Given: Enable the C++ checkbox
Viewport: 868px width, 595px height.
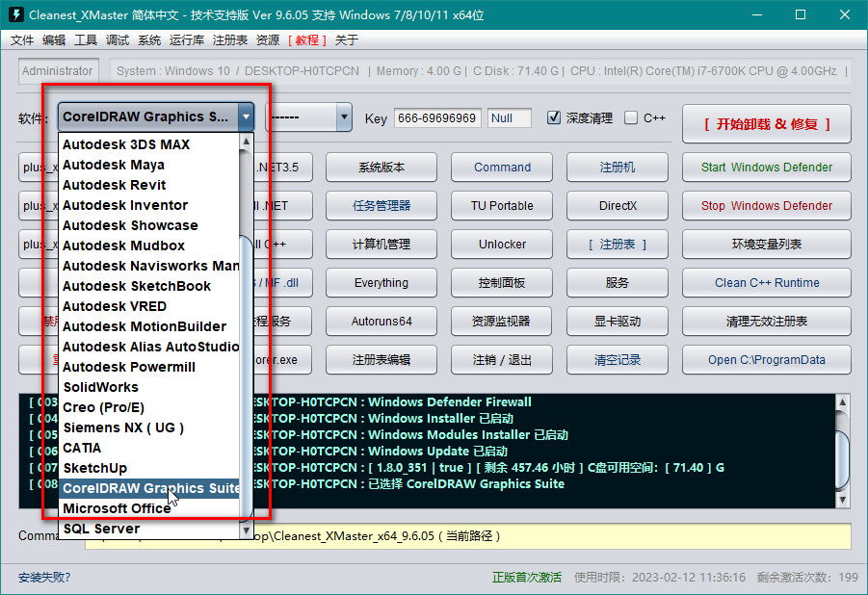Looking at the screenshot, I should 630,117.
